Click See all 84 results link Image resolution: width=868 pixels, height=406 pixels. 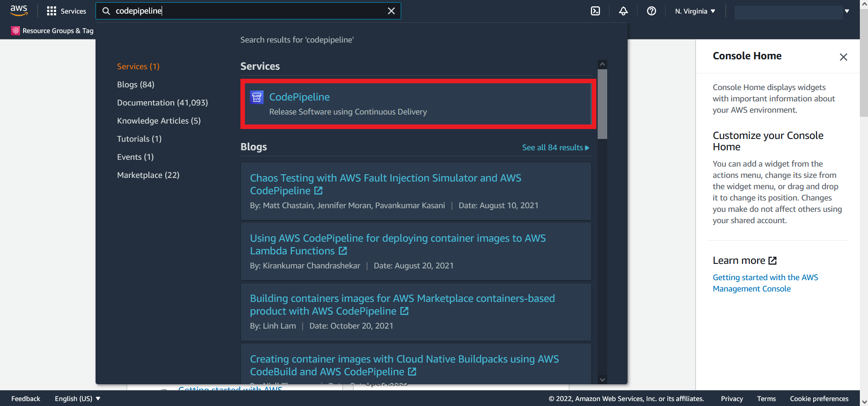pos(556,148)
